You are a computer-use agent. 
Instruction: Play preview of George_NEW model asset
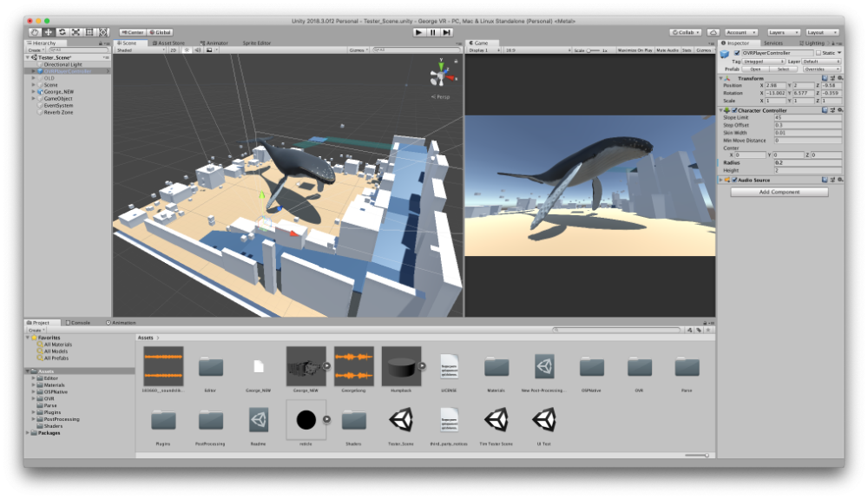point(326,365)
